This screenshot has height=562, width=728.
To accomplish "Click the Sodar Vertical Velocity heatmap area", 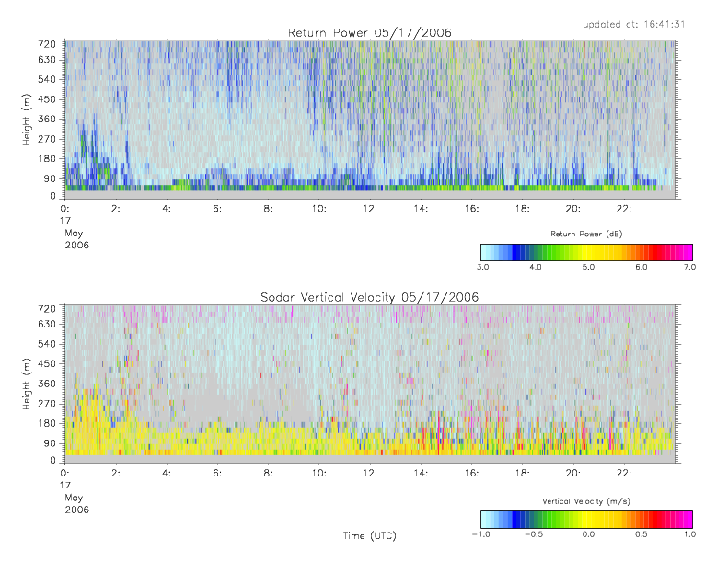I will (x=370, y=384).
